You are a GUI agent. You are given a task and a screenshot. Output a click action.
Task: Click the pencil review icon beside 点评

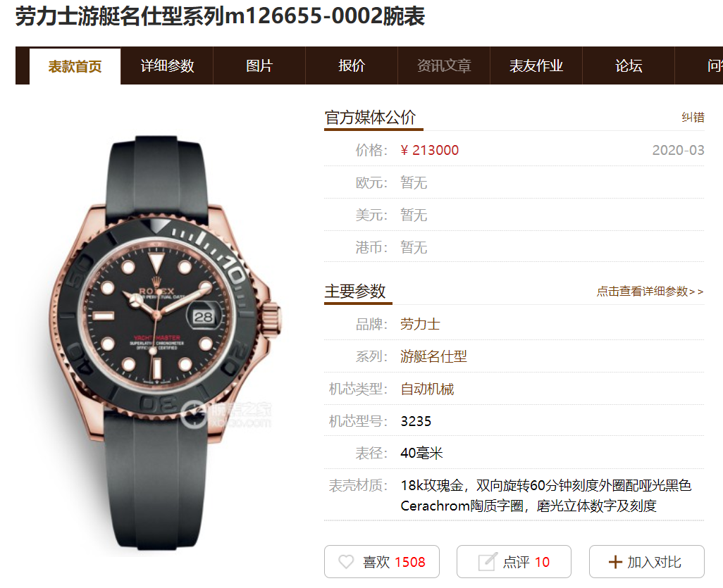(488, 561)
